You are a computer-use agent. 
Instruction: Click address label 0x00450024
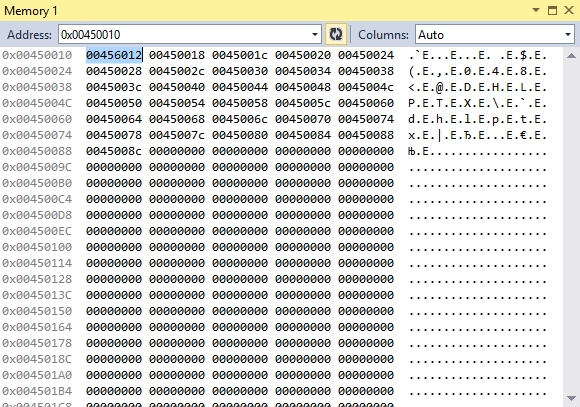37,71
